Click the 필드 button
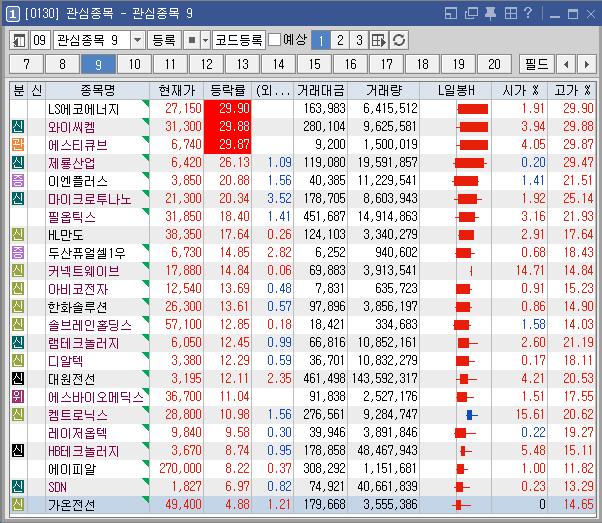Screen dimensions: 602x523 pos(536,64)
